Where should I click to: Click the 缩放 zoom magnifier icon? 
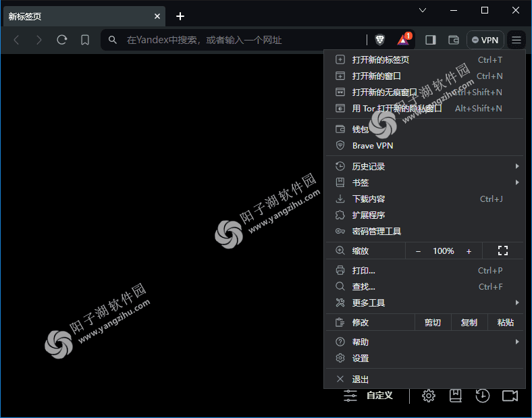(340, 251)
